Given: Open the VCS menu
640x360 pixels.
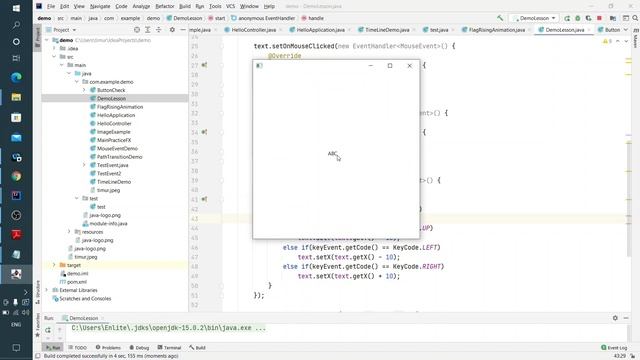Looking at the screenshot, I should click(x=231, y=6).
